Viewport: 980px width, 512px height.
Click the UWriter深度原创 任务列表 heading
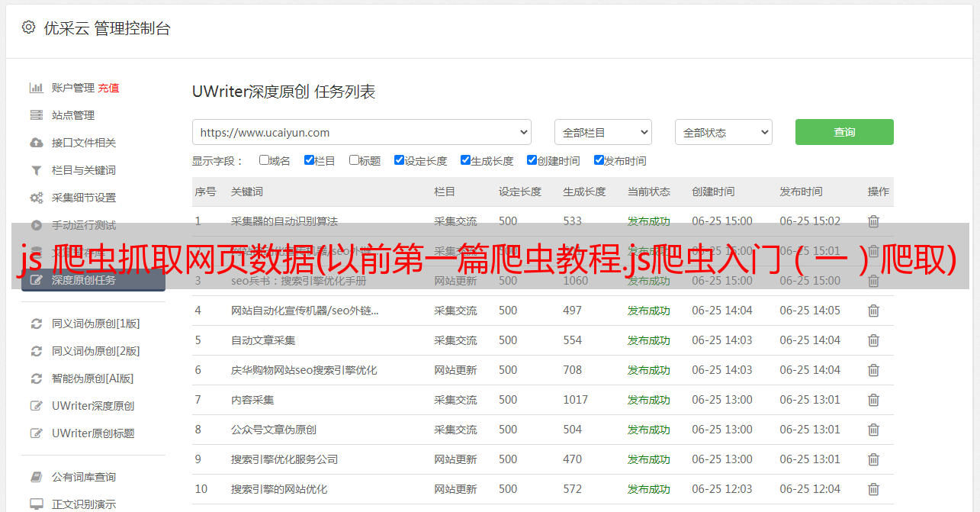[284, 92]
